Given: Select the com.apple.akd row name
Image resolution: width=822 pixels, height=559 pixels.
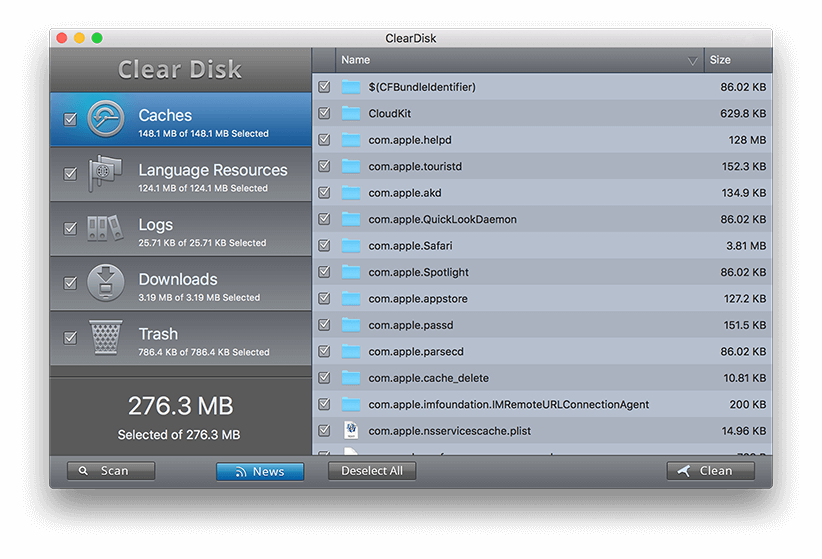Looking at the screenshot, I should click(405, 193).
